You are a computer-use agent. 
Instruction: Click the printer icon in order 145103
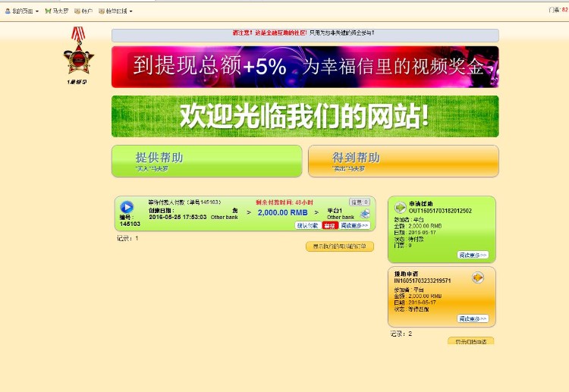(365, 214)
